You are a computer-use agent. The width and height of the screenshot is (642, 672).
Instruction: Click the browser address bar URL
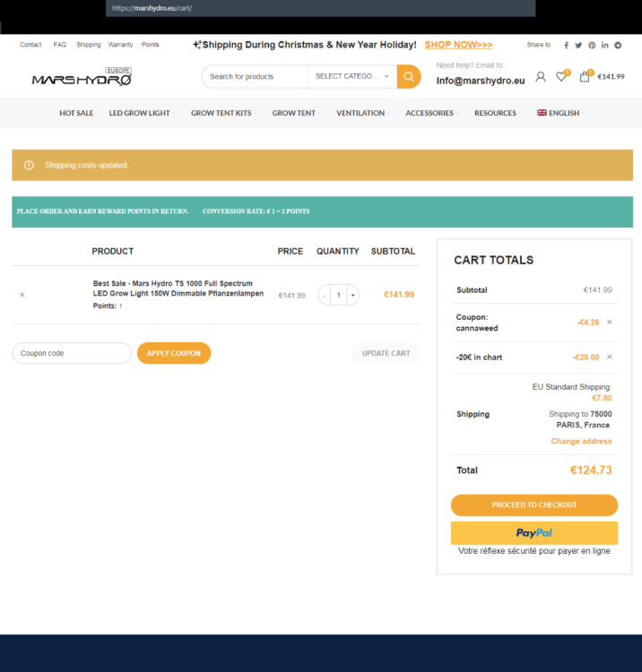coord(152,8)
